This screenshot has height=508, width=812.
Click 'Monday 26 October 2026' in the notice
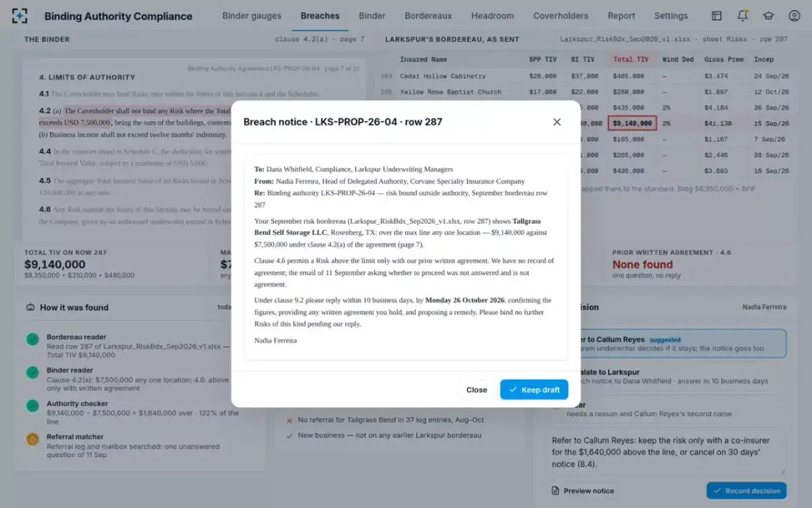(x=465, y=300)
